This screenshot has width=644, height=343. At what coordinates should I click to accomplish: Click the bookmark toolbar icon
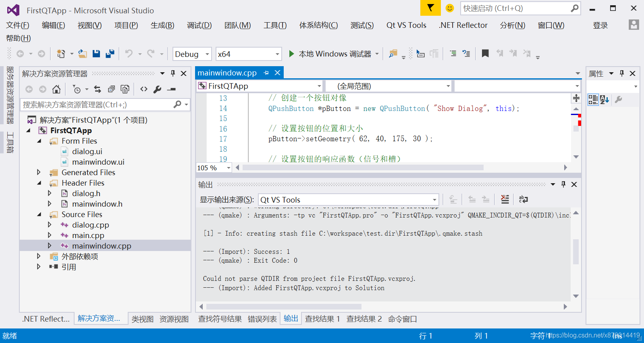485,53
